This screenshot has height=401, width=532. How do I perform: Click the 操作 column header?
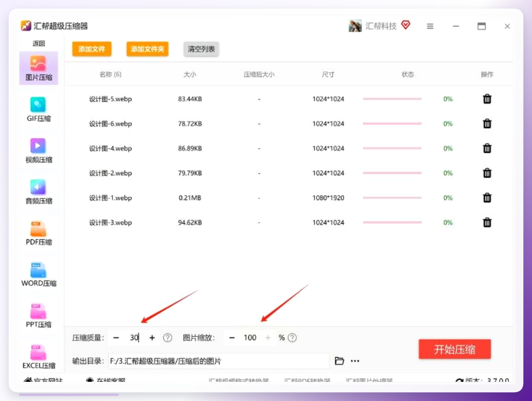(x=487, y=75)
